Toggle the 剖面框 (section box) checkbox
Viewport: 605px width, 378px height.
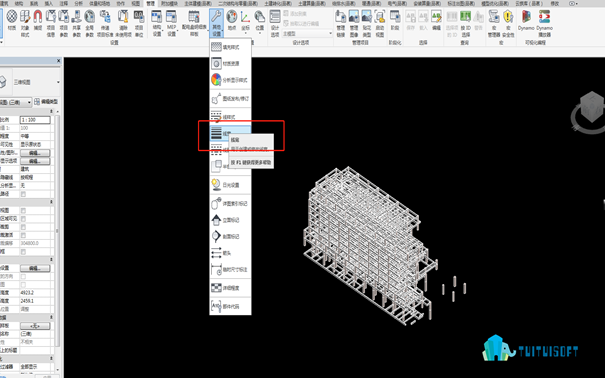tap(23, 251)
